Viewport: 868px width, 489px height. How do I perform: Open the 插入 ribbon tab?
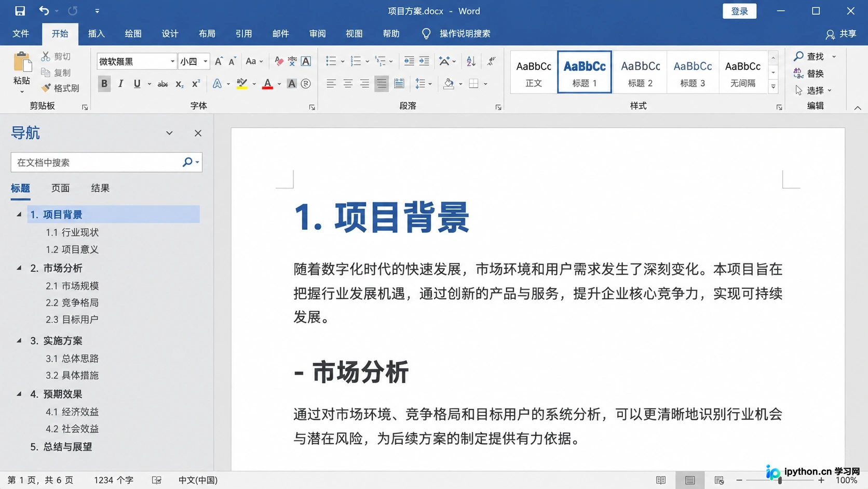[x=97, y=34]
